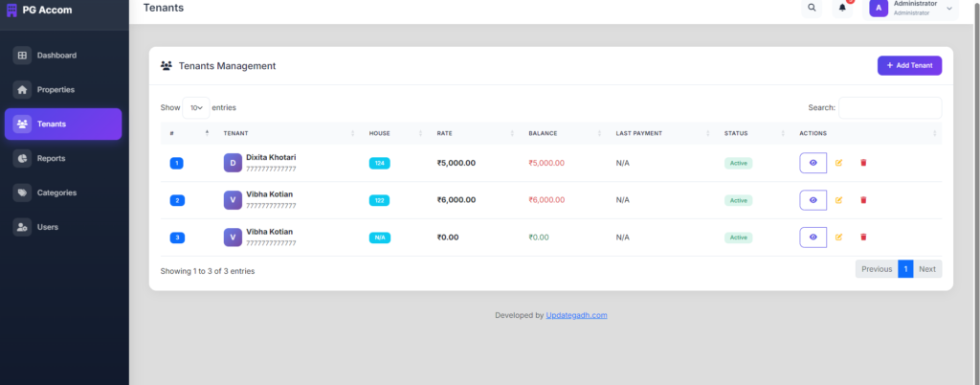
Task: Click the V avatar in row 2
Action: pos(233,200)
